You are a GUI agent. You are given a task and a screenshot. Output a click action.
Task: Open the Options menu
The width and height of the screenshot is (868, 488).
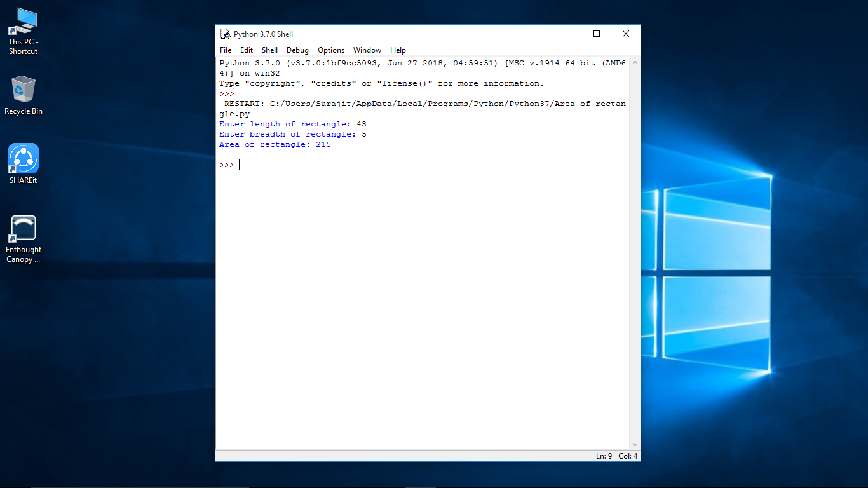pos(331,50)
